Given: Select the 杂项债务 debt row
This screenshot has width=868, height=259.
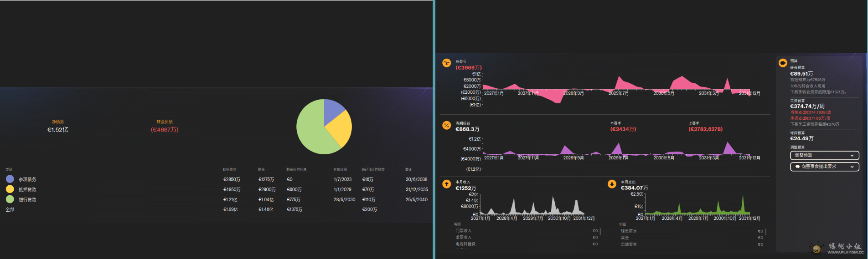Looking at the screenshot, I should [x=217, y=179].
